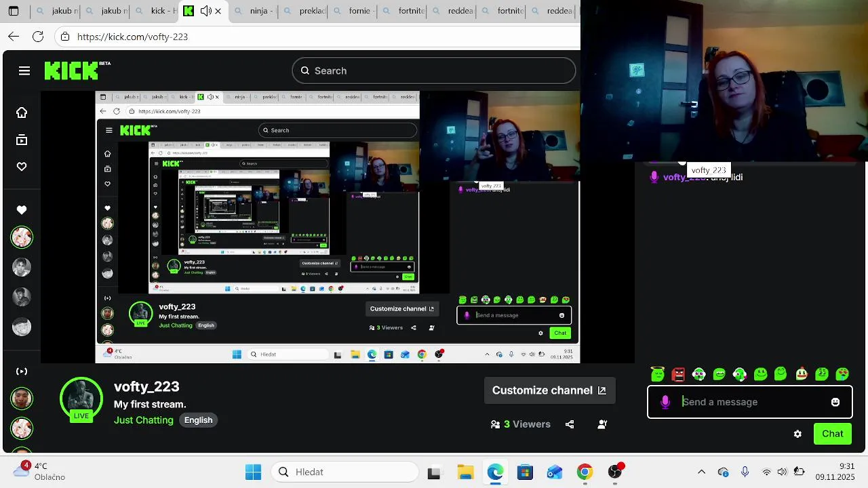Mute the Kick tab audio speaker icon
Viewport: 868px width, 488px height.
(x=205, y=11)
